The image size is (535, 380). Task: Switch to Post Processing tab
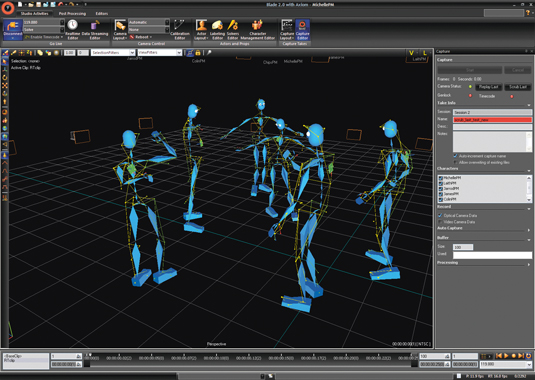(72, 14)
